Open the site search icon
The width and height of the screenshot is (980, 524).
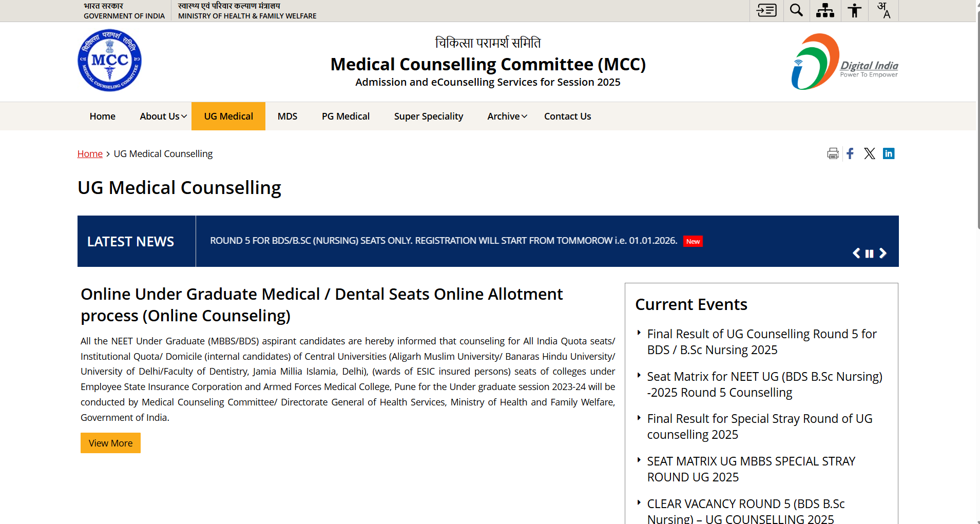point(796,10)
